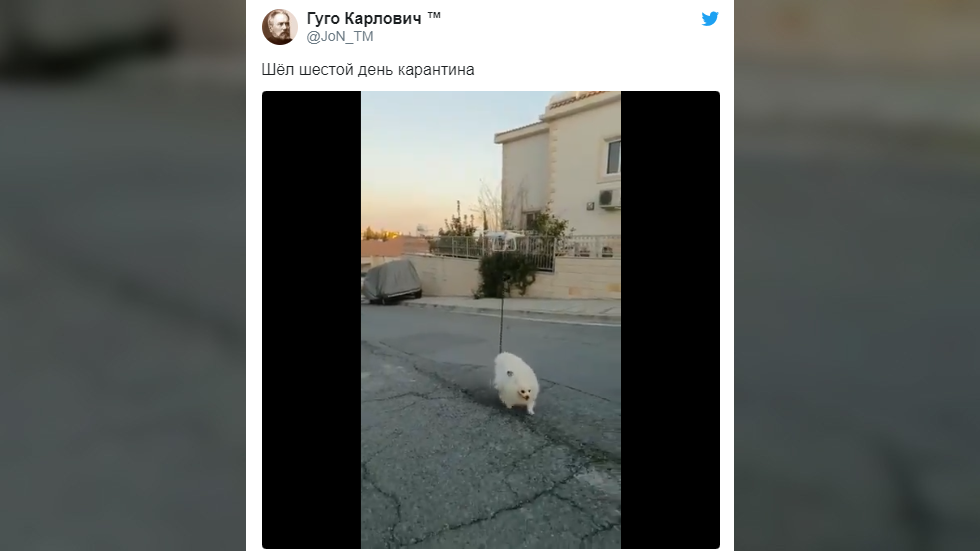The image size is (980, 551).
Task: Click the drone hovering above the leash
Action: (504, 239)
